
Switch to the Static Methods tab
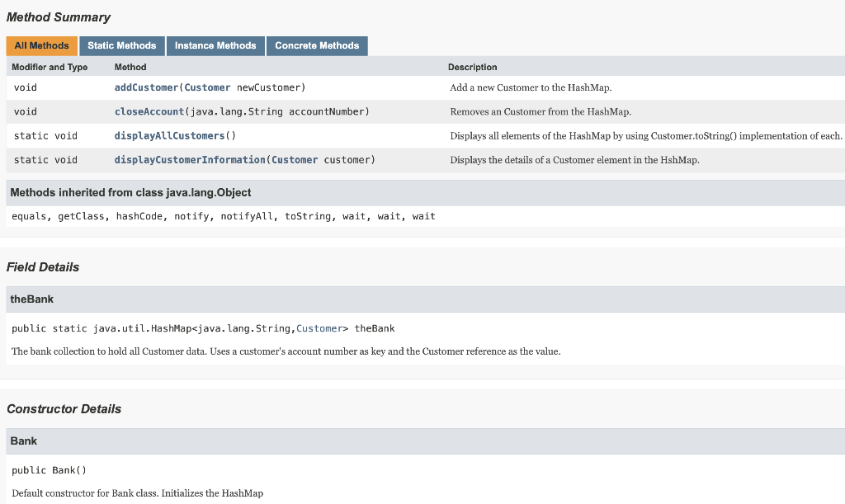(x=121, y=45)
